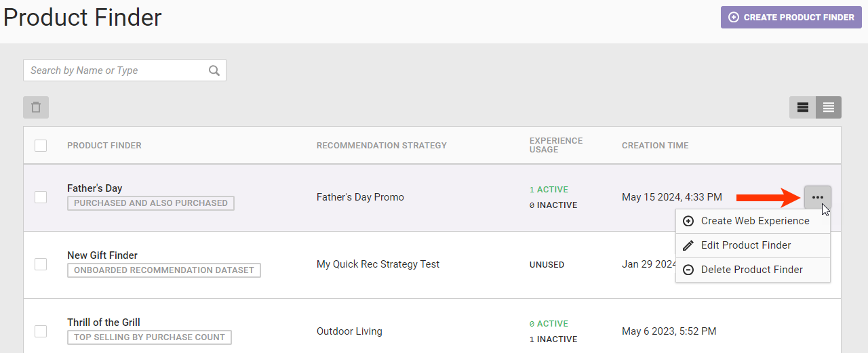Open the Thrill of the Grill finder

104,323
